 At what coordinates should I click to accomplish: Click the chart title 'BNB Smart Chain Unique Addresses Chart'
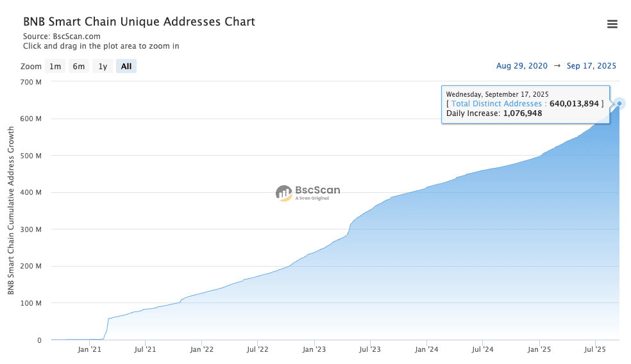coord(139,21)
